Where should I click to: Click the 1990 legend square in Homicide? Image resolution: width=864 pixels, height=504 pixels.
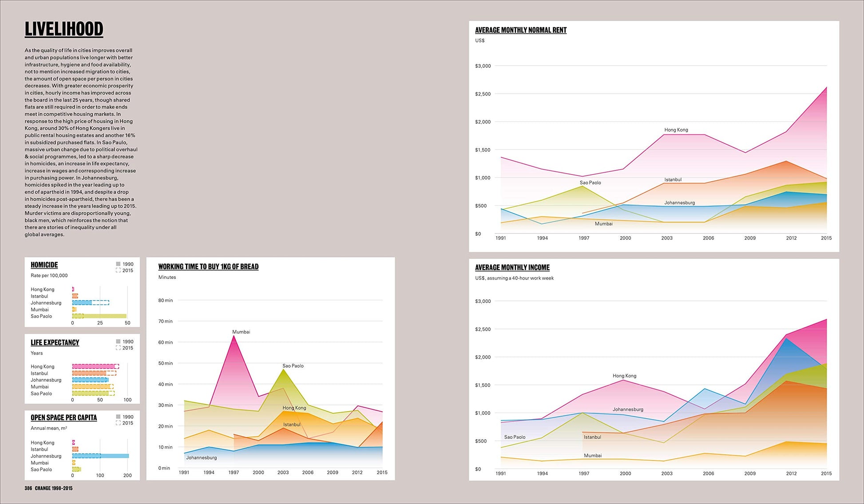[118, 264]
